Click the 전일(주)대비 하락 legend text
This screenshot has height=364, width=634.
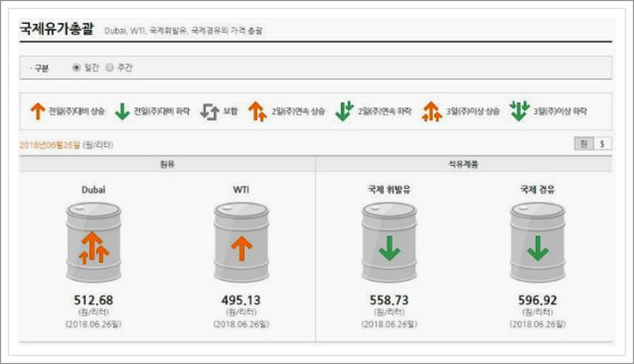161,112
